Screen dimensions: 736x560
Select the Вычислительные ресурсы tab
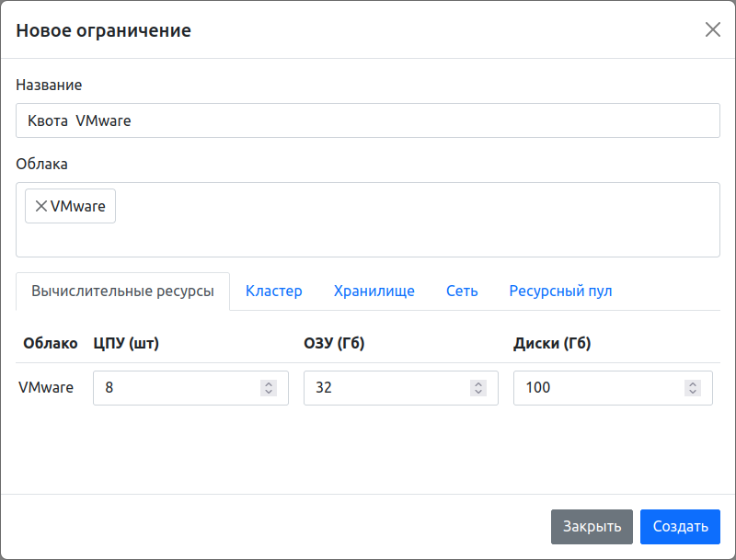[122, 291]
